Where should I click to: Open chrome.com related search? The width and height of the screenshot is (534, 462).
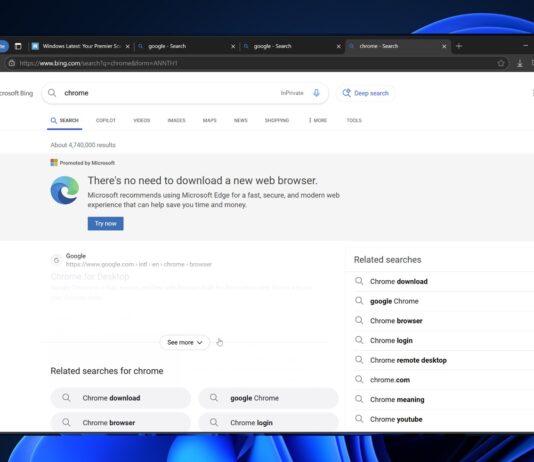pos(390,380)
